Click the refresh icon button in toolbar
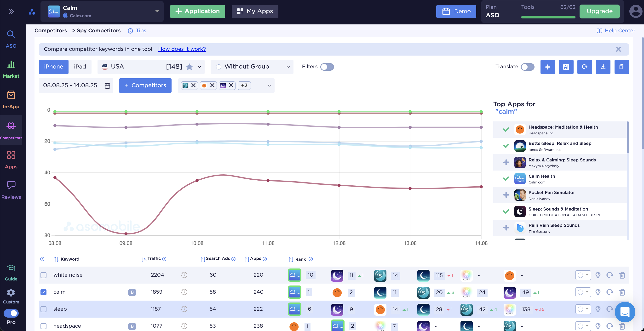The image size is (644, 331). [585, 67]
